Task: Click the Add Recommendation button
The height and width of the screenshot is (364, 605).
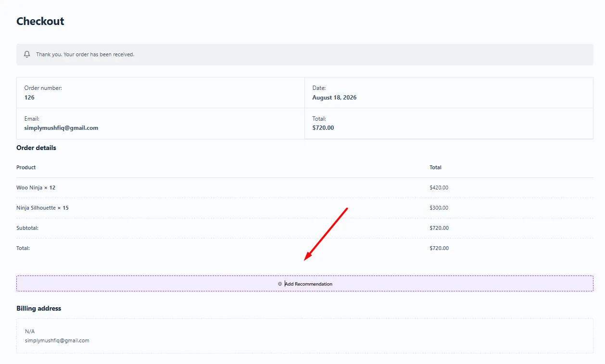Action: point(305,284)
